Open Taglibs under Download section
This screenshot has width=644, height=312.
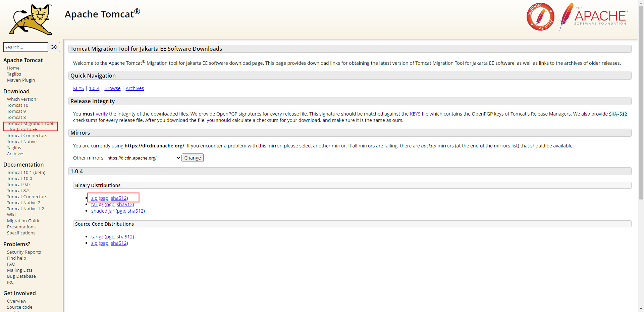pos(14,147)
